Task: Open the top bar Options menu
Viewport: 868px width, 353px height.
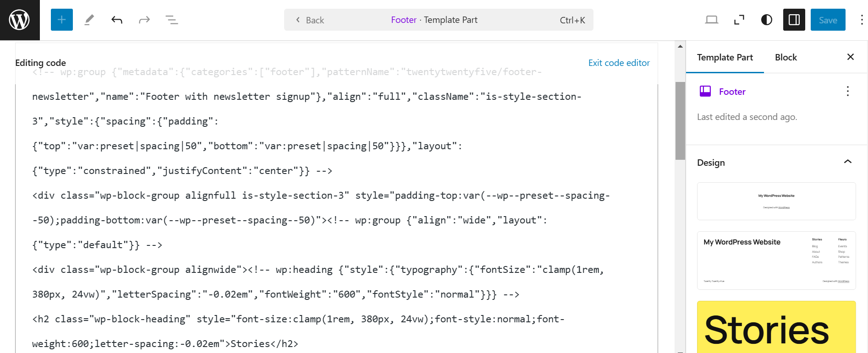Action: click(862, 20)
